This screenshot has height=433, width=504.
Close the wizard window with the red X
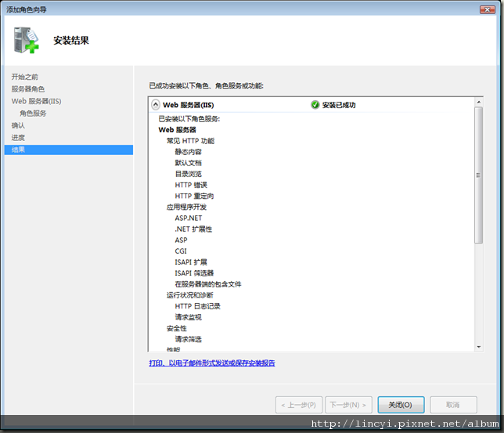click(x=488, y=9)
